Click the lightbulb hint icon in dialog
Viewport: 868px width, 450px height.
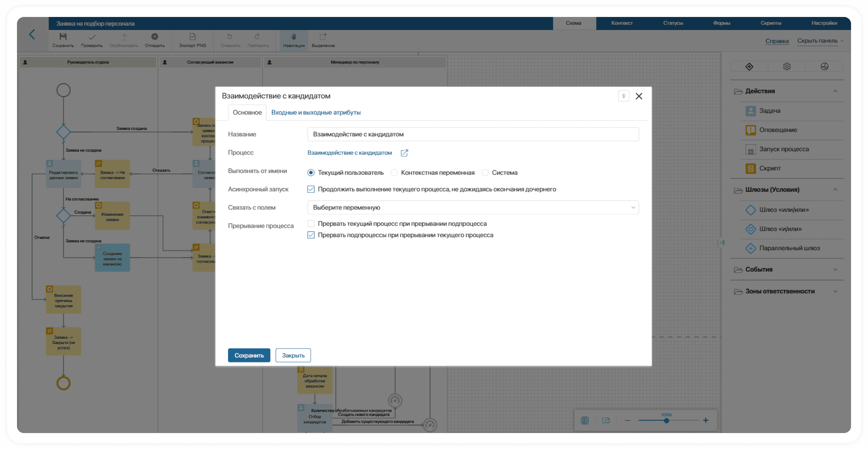point(623,96)
